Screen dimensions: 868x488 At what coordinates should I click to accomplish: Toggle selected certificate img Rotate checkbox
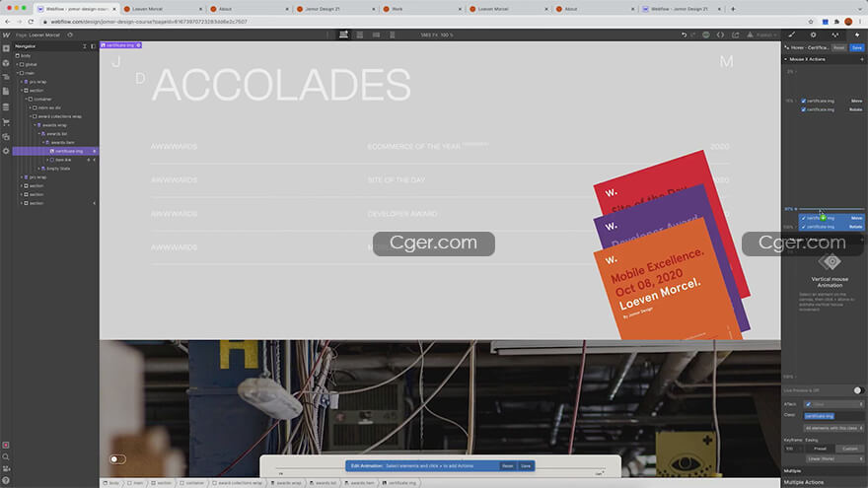pos(803,227)
